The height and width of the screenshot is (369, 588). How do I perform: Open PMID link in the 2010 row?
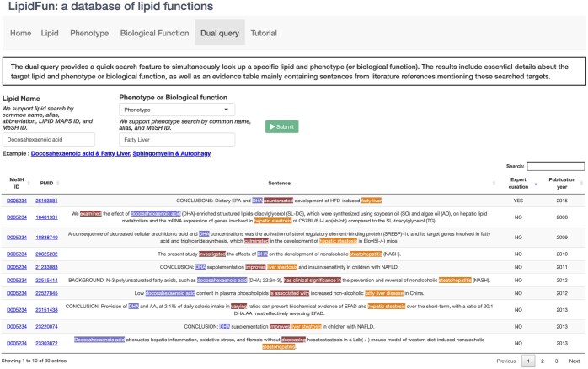point(46,254)
